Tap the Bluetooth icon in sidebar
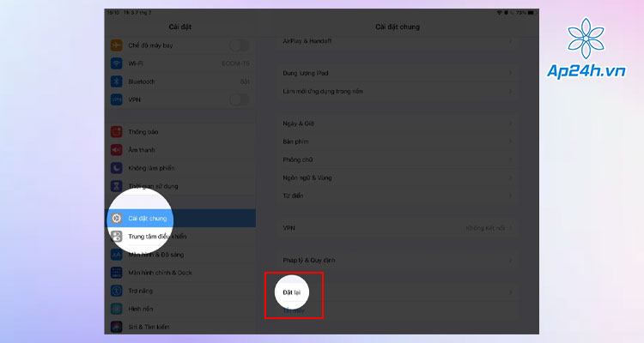This screenshot has height=343, width=644. [x=116, y=81]
